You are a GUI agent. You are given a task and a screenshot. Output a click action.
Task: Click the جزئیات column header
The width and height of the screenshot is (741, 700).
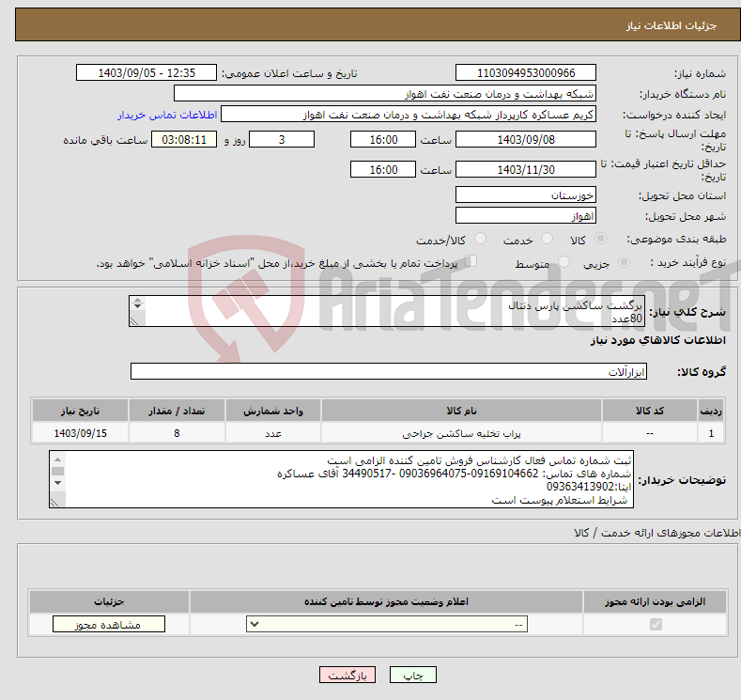(109, 601)
